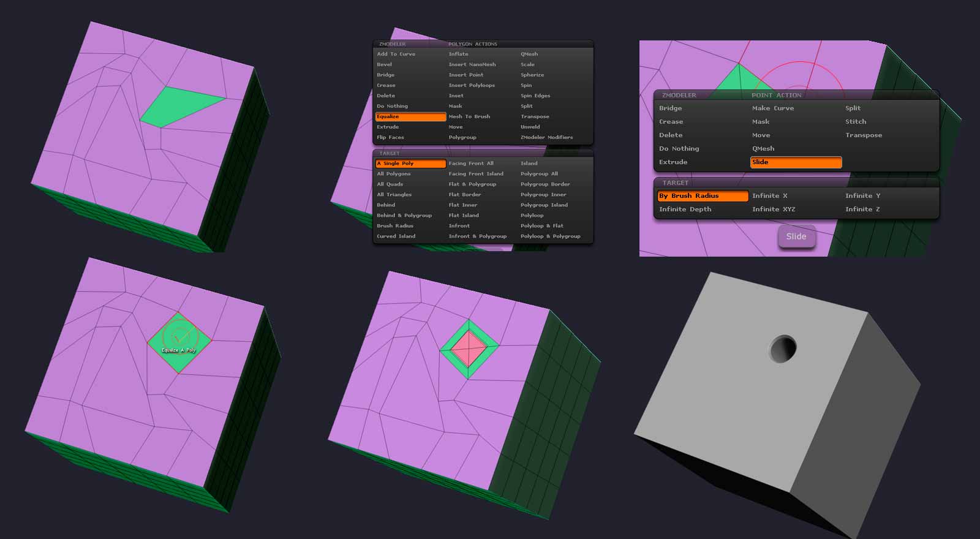Select Make Curve in Point Action menu
The height and width of the screenshot is (539, 980).
click(772, 108)
